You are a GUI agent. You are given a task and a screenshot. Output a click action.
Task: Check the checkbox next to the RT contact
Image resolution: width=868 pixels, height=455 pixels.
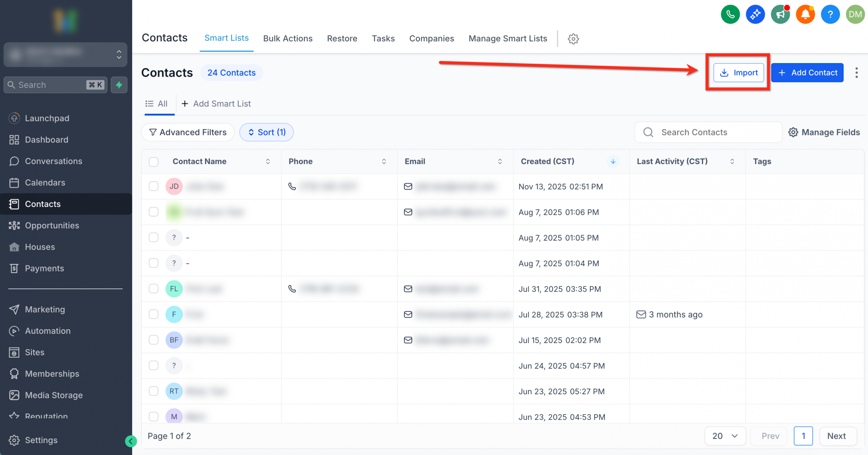[153, 391]
